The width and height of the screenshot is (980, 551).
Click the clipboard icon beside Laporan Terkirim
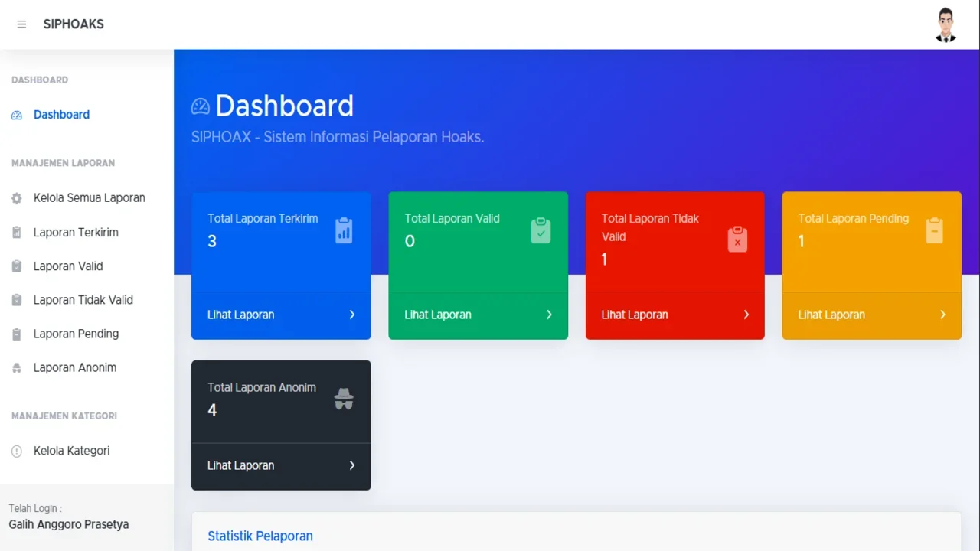pyautogui.click(x=17, y=233)
